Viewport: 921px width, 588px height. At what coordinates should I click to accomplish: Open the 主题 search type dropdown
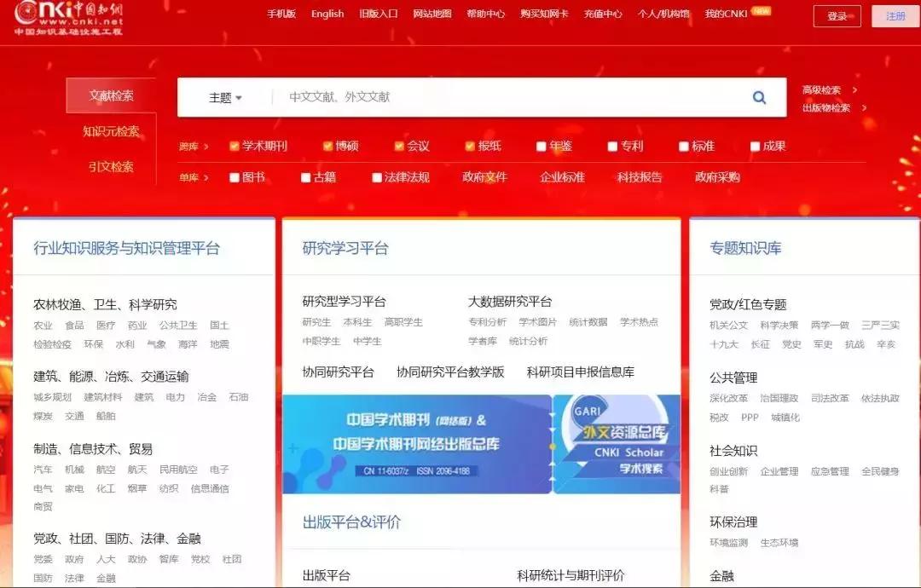[x=223, y=97]
